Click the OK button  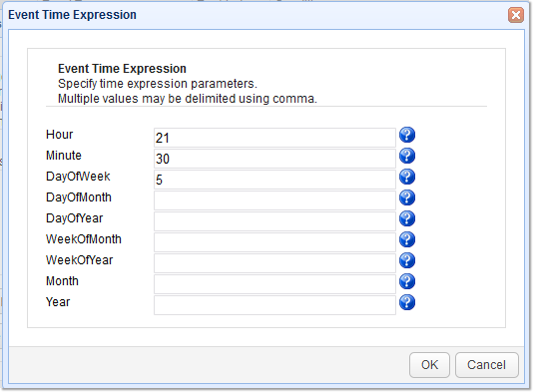pyautogui.click(x=429, y=365)
